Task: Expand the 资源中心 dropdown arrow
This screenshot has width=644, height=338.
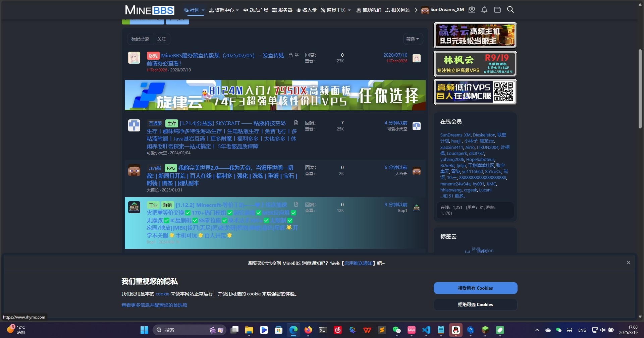Action: 237,10
